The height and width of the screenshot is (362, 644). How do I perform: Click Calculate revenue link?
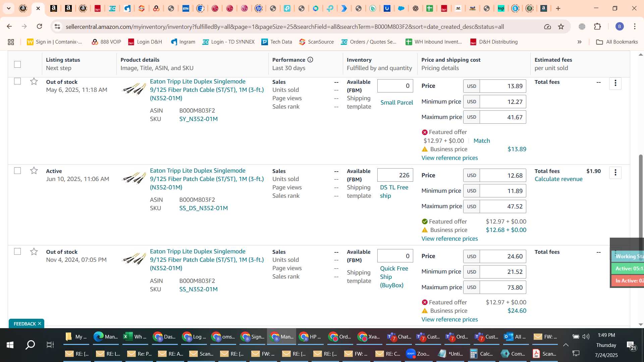pos(558,179)
